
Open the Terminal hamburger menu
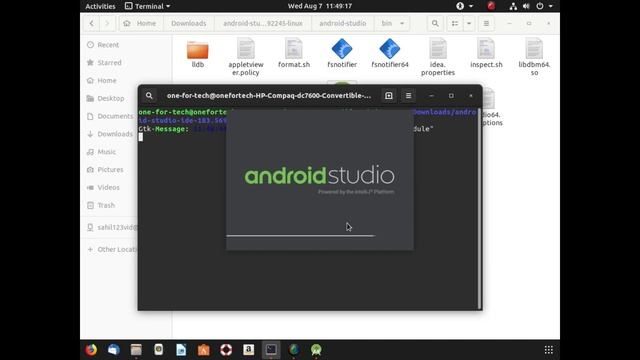(x=408, y=96)
